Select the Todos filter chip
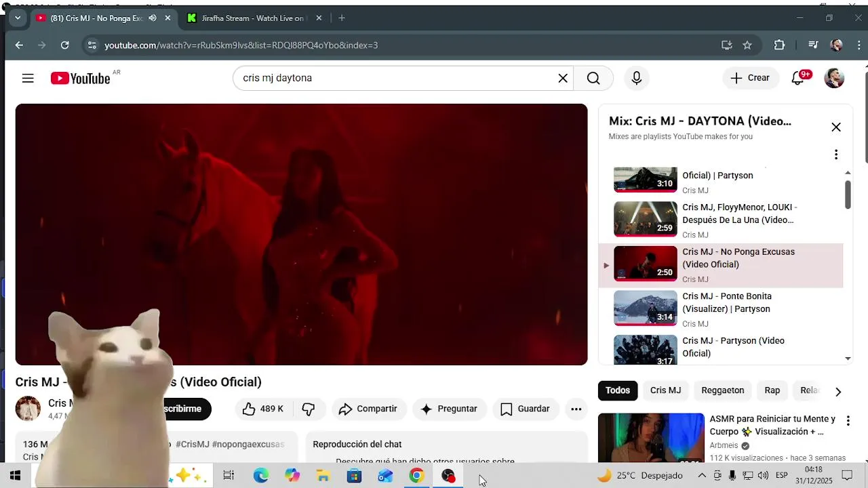Screen dimensions: 868x488 [x=618, y=390]
